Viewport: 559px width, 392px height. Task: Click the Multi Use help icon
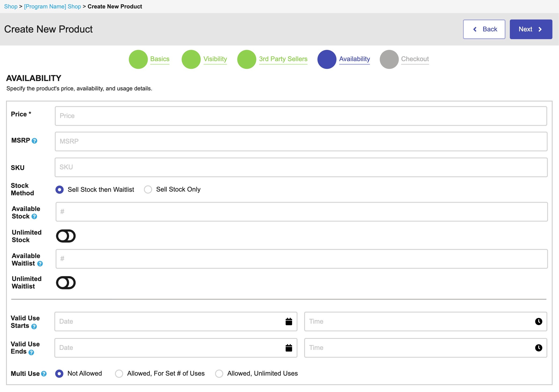pyautogui.click(x=44, y=374)
